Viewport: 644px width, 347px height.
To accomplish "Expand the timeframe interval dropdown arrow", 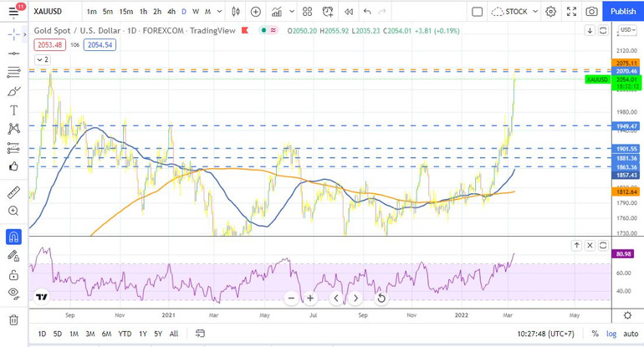I will [219, 12].
